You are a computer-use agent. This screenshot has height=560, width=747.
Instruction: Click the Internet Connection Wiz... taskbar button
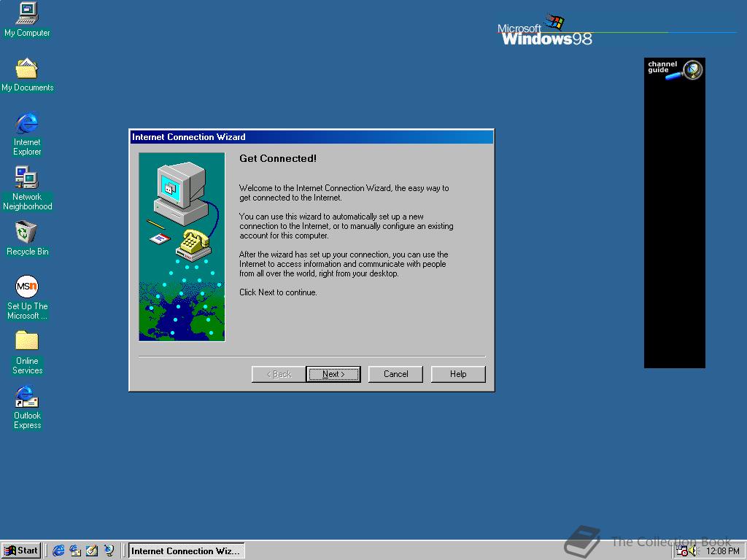[x=186, y=551]
